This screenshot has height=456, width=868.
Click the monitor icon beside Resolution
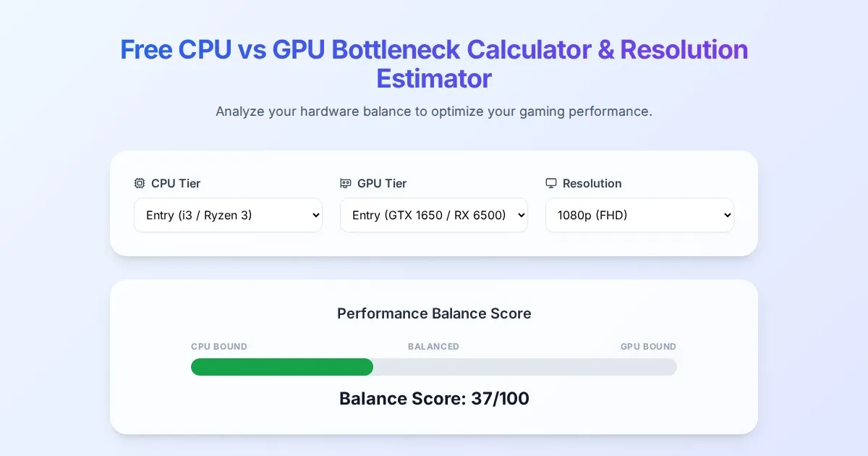coord(551,183)
